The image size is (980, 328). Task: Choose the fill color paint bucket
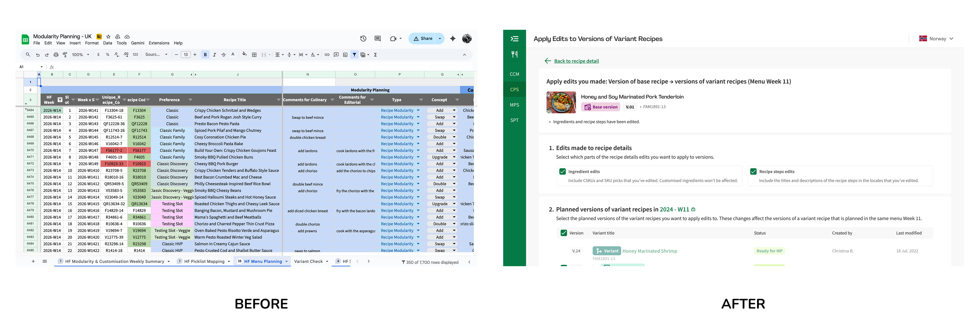(x=244, y=54)
